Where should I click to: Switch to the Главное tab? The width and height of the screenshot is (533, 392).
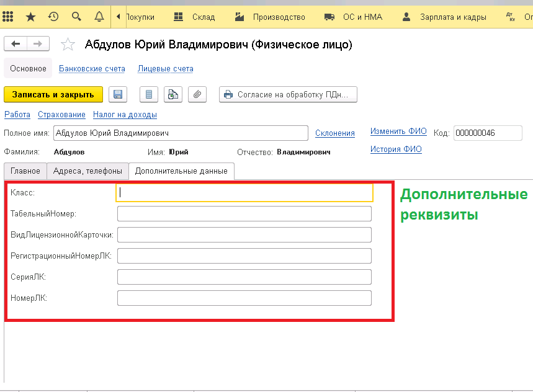coord(25,171)
